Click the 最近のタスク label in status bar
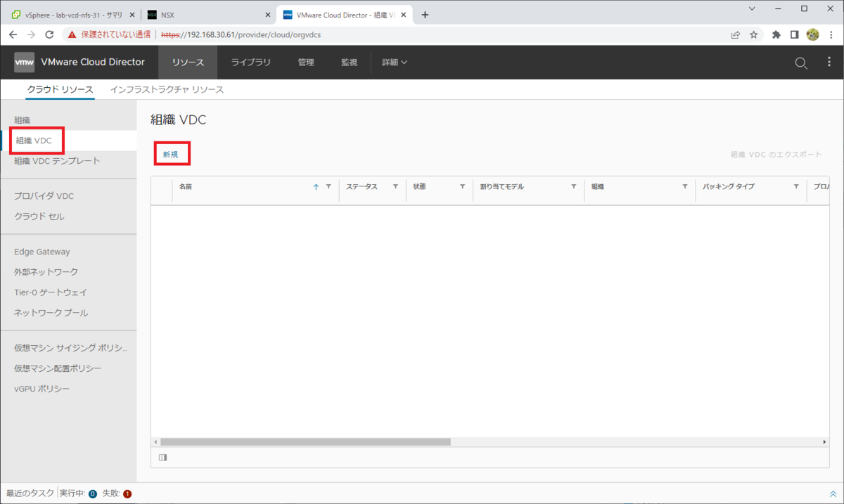Image resolution: width=844 pixels, height=504 pixels. coord(30,493)
